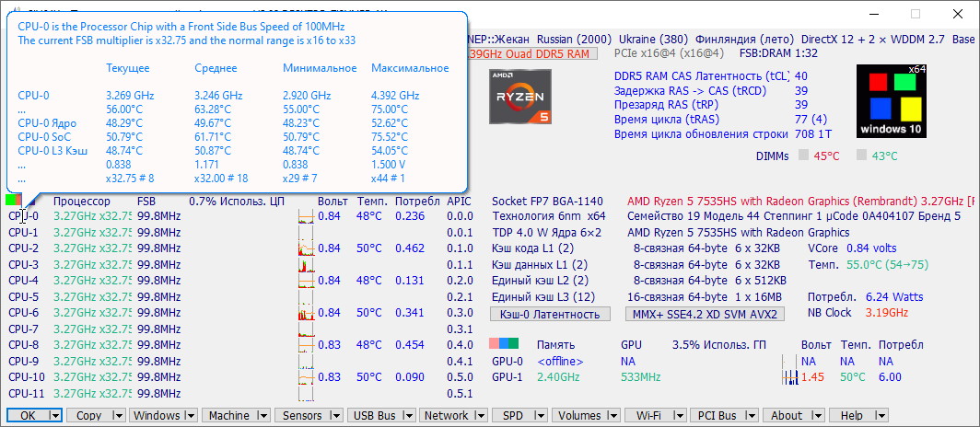Click the Volumes button label
Viewport: 980px width, 427px height.
pyautogui.click(x=580, y=415)
